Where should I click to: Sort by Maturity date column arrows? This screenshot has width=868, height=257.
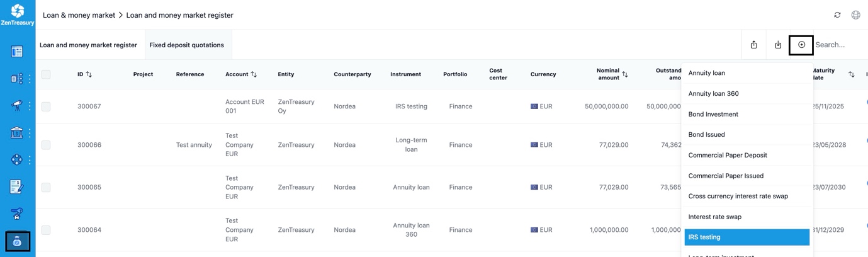(x=851, y=74)
